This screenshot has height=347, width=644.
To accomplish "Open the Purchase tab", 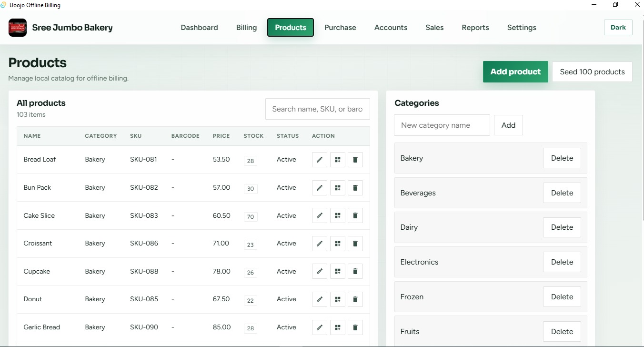I will [x=340, y=28].
